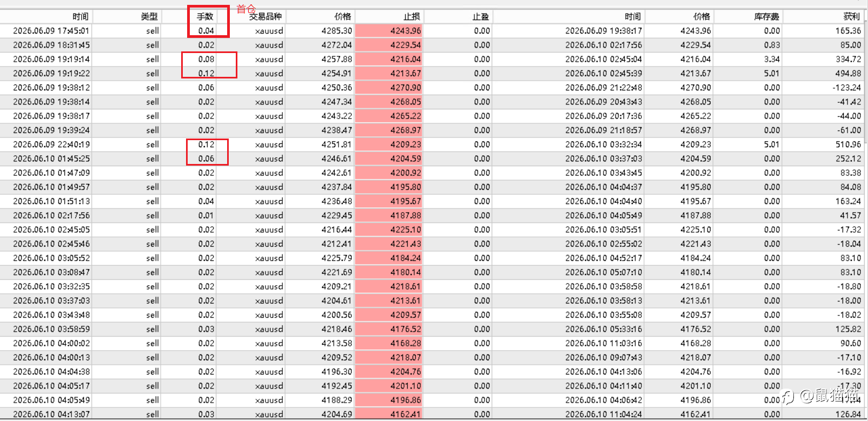Click the profit value 252.12

click(x=848, y=159)
